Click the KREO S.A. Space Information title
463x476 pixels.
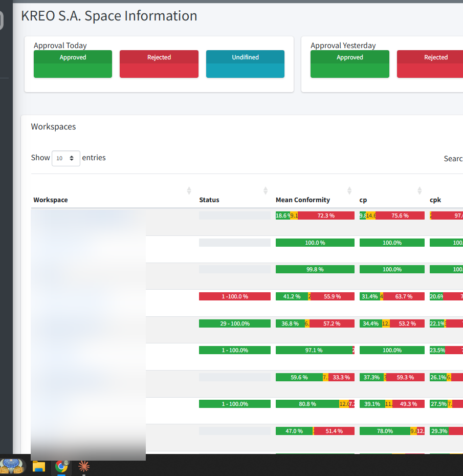pyautogui.click(x=109, y=16)
